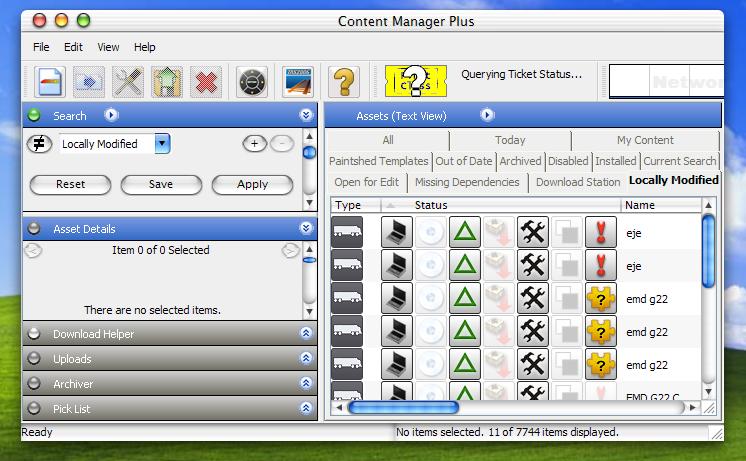Screen dimensions: 746x461
Task: Click the wrench and screwdriver edit icon
Action: pyautogui.click(x=128, y=81)
